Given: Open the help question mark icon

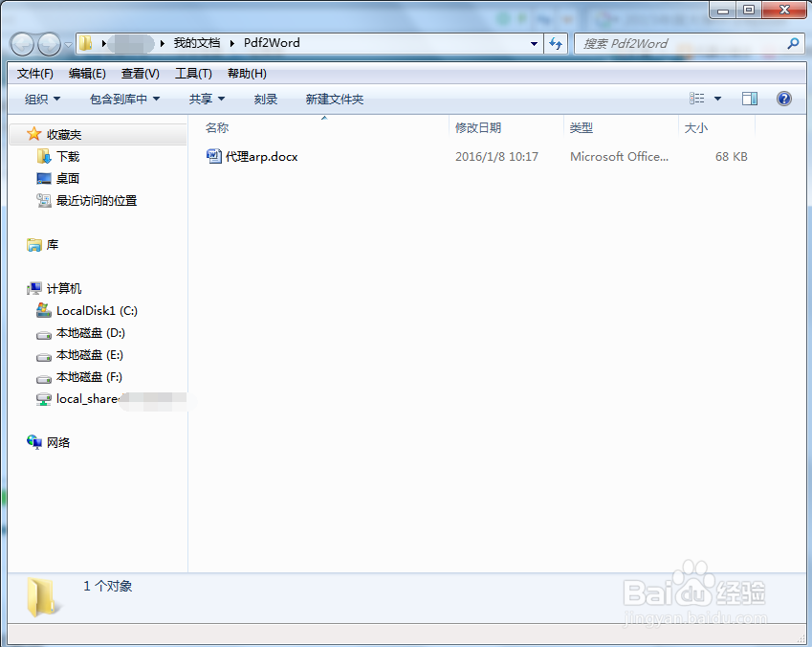Looking at the screenshot, I should [783, 98].
